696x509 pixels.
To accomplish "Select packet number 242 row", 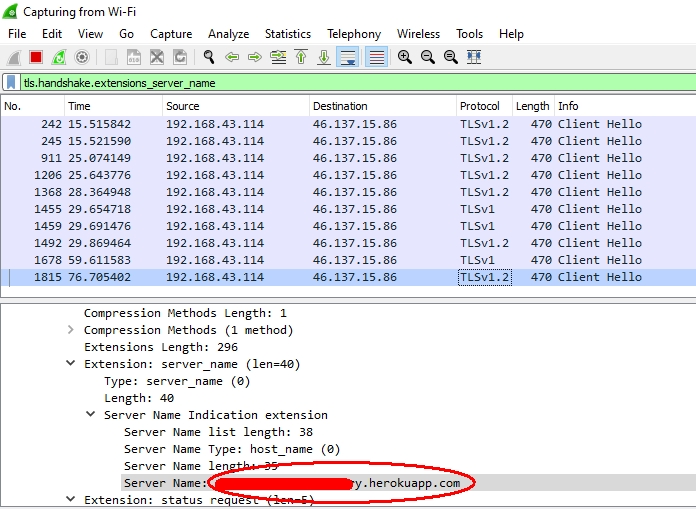I will pos(348,124).
